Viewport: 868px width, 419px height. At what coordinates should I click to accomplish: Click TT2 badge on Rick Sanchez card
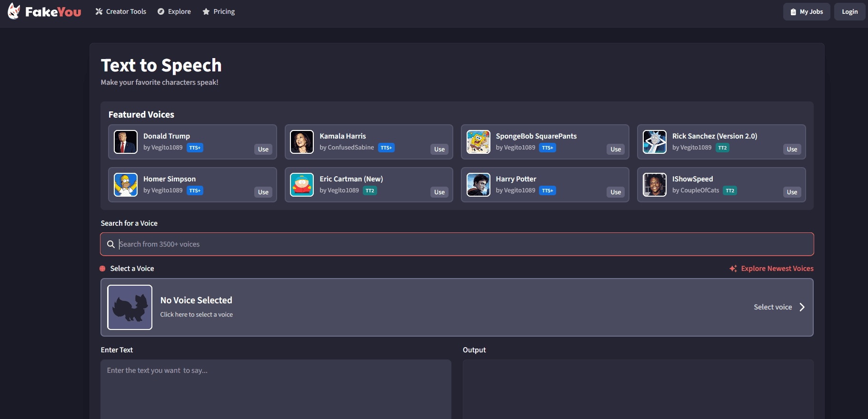click(722, 148)
